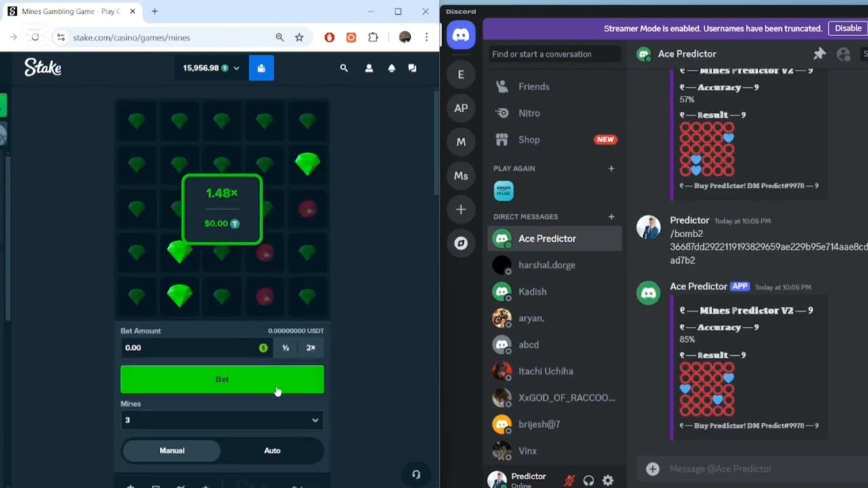
Task: Open Stake live support headset icon
Action: point(416,474)
